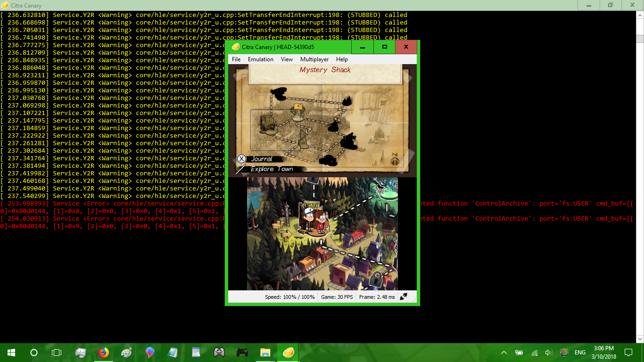Click the console log line timestamped 236.632810
The width and height of the screenshot is (644, 362).
click(204, 15)
